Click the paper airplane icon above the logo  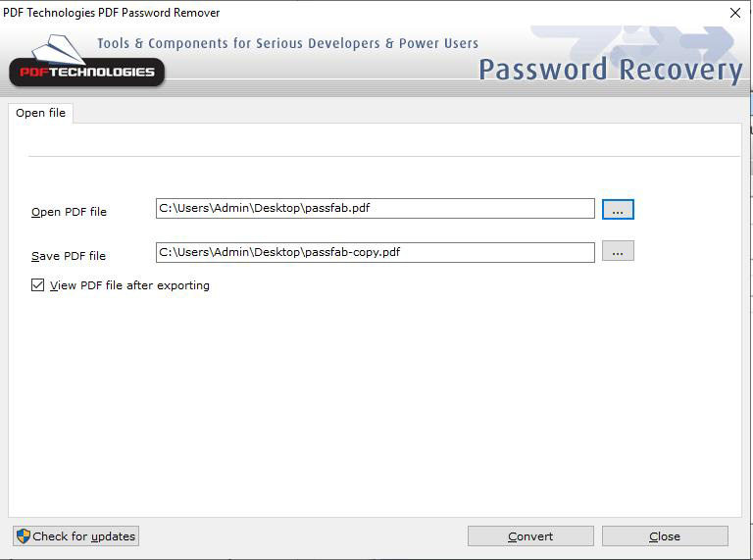pyautogui.click(x=59, y=49)
